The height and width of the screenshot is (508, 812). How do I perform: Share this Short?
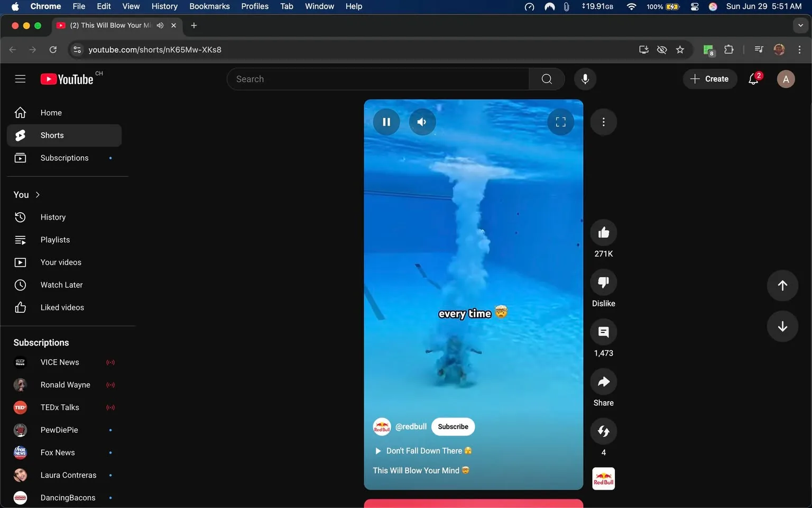click(x=603, y=382)
